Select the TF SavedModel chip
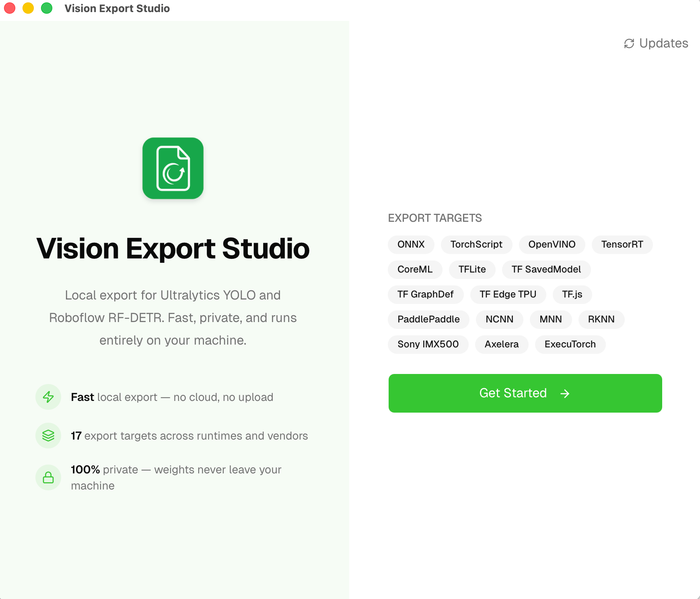Screen dimensions: 700x599 click(546, 269)
